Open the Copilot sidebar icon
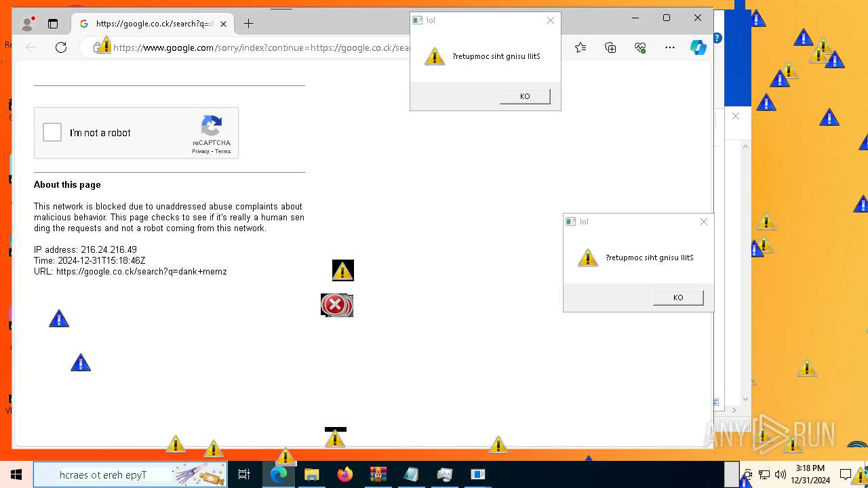The height and width of the screenshot is (488, 868). tap(698, 47)
